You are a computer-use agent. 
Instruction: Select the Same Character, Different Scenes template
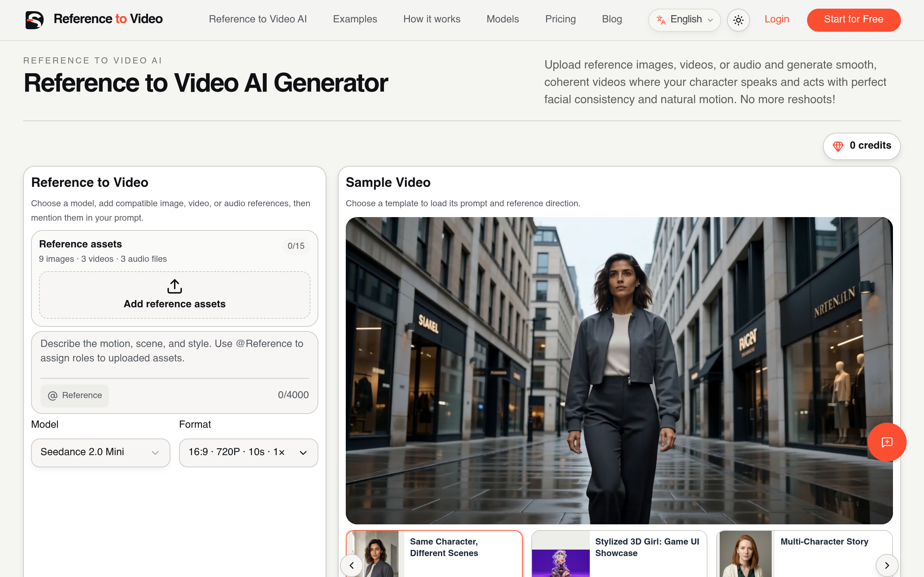434,553
